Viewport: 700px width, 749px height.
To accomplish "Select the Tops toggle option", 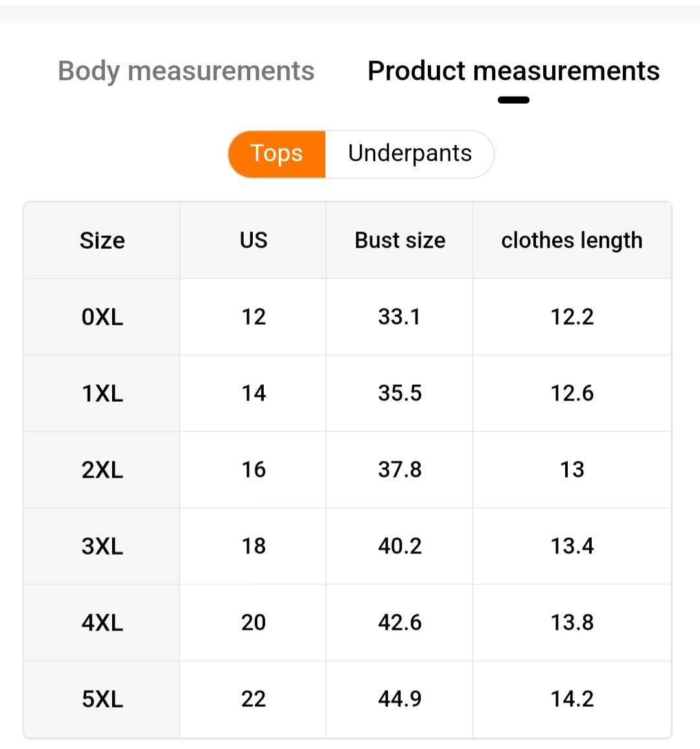I will click(277, 154).
